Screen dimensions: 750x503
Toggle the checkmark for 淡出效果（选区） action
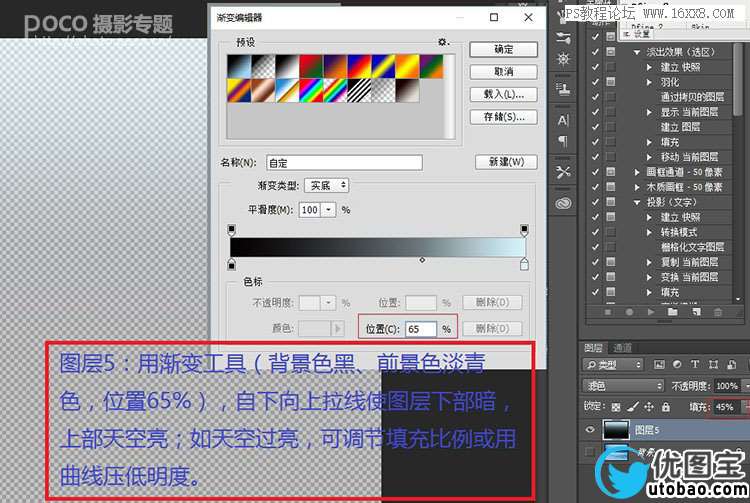596,51
